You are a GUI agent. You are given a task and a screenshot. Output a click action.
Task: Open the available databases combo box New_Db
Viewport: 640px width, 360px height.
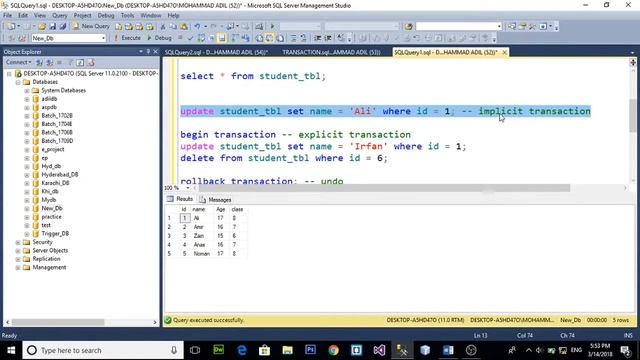tap(69, 38)
